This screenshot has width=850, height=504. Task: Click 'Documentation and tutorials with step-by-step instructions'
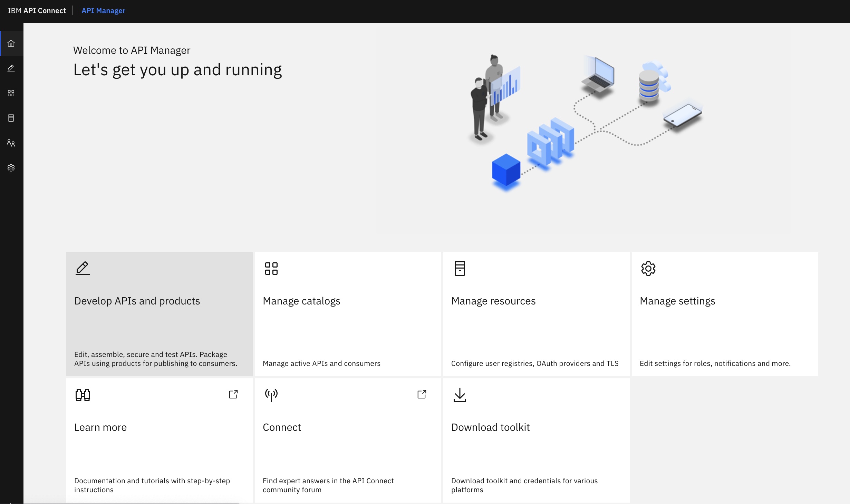[152, 485]
